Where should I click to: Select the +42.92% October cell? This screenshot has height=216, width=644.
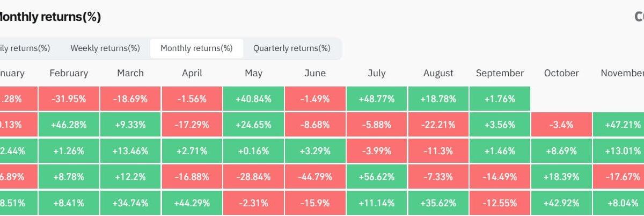561,203
